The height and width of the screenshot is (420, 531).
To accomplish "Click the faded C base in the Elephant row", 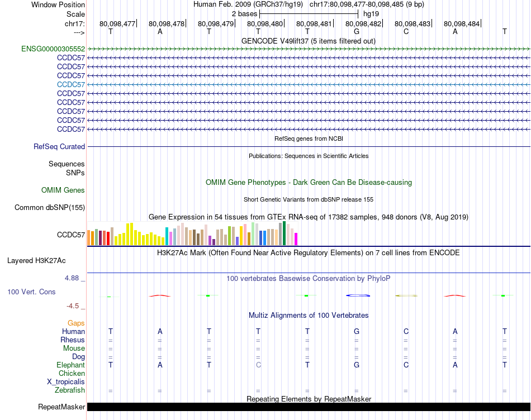I will (258, 365).
